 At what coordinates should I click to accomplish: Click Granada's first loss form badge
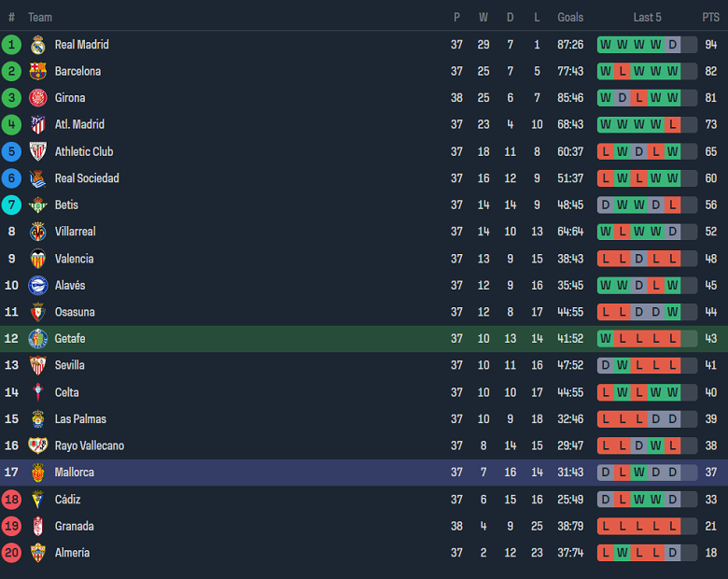605,527
